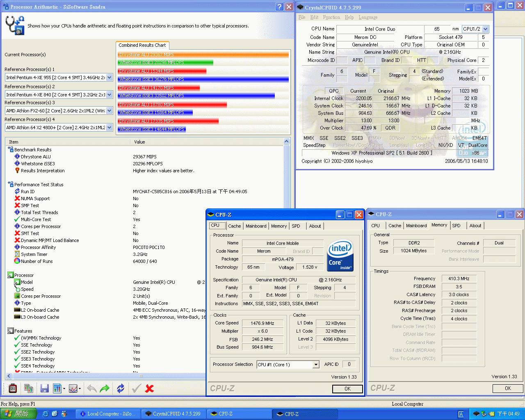This screenshot has width=525, height=420.
Task: Go forward with the green arrow icon
Action: pyautogui.click(x=105, y=388)
